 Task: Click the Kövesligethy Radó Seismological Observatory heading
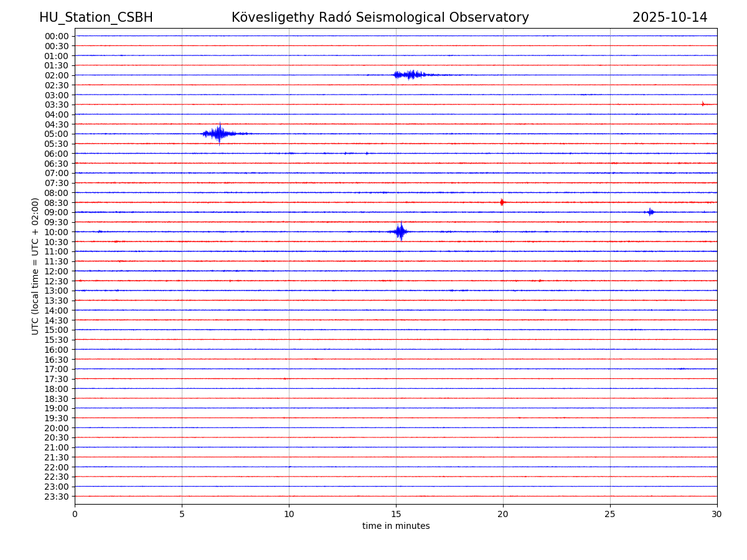point(380,17)
